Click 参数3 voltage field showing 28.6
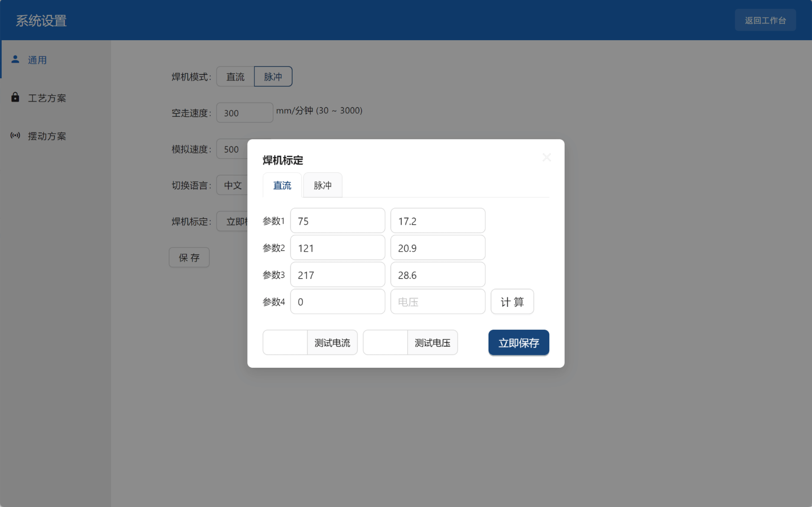Viewport: 812px width, 507px height. (437, 275)
